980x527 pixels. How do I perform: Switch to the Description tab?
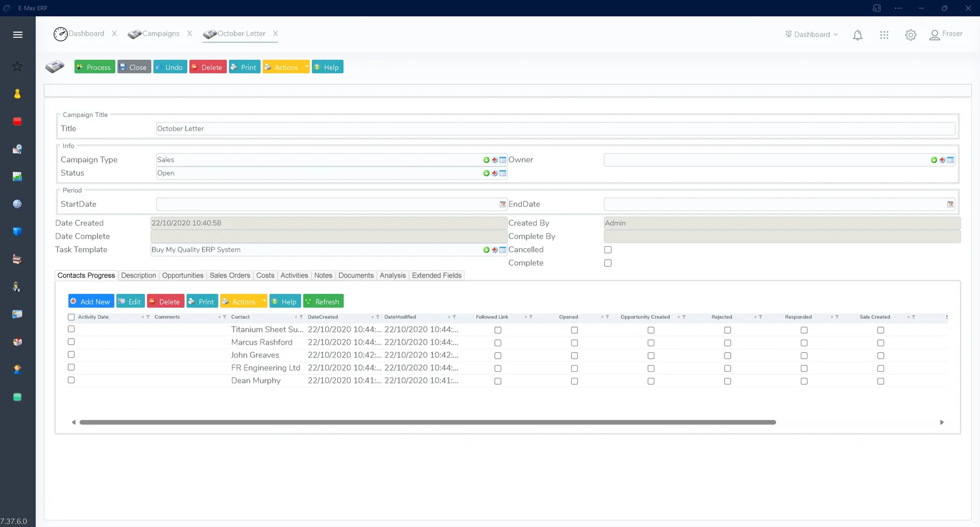[x=138, y=275]
